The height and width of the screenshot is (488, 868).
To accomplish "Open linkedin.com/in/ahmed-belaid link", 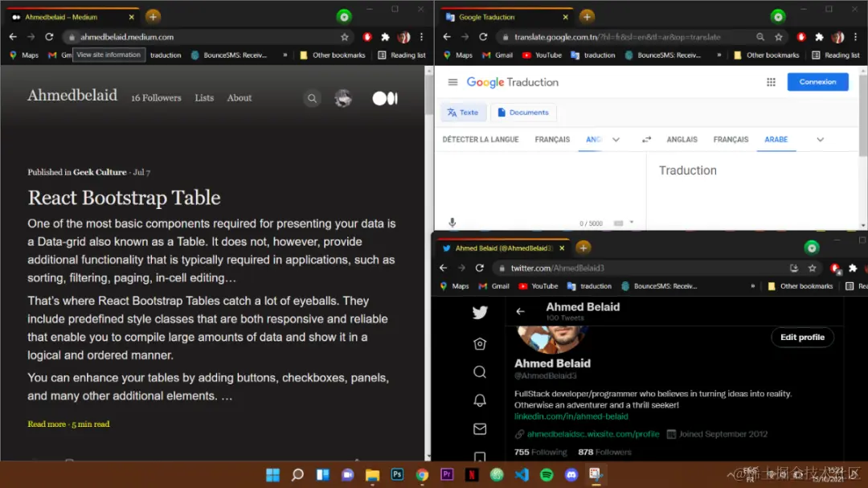I will (x=571, y=416).
